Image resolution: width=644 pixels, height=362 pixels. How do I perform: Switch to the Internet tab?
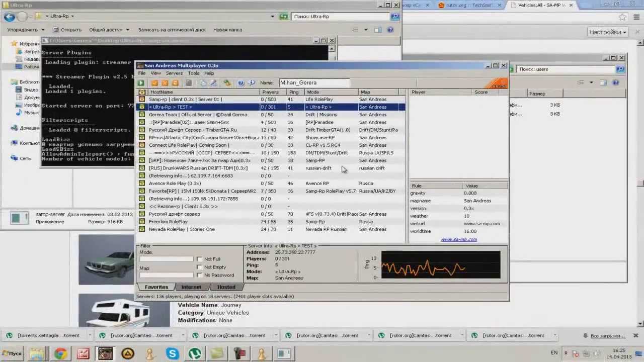(191, 287)
